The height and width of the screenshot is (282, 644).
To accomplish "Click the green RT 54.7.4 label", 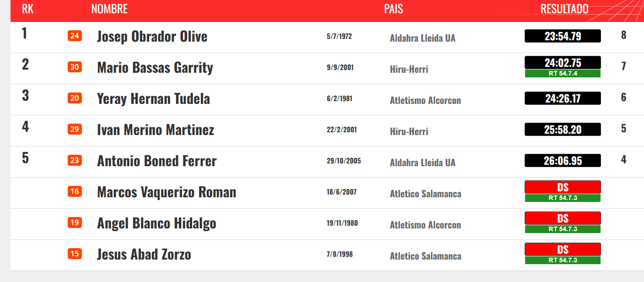I will (563, 73).
